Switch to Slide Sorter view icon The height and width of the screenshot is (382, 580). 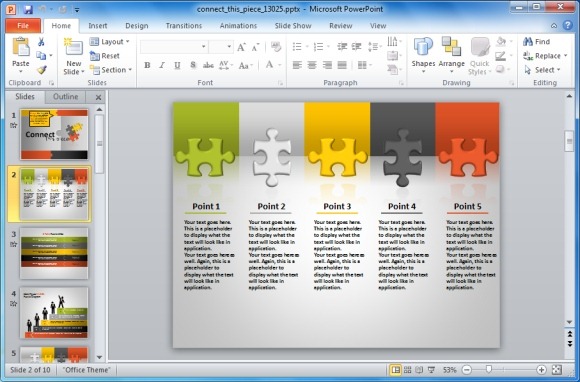[x=408, y=369]
